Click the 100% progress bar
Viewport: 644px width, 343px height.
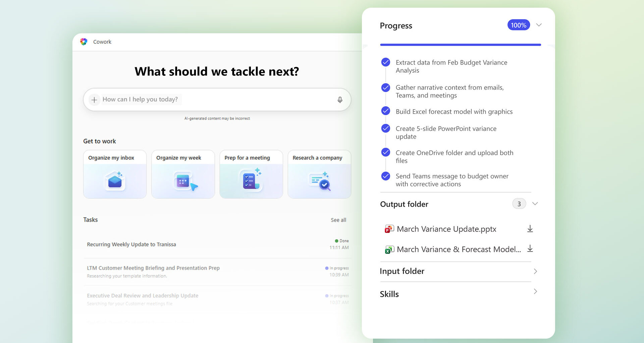tap(460, 44)
